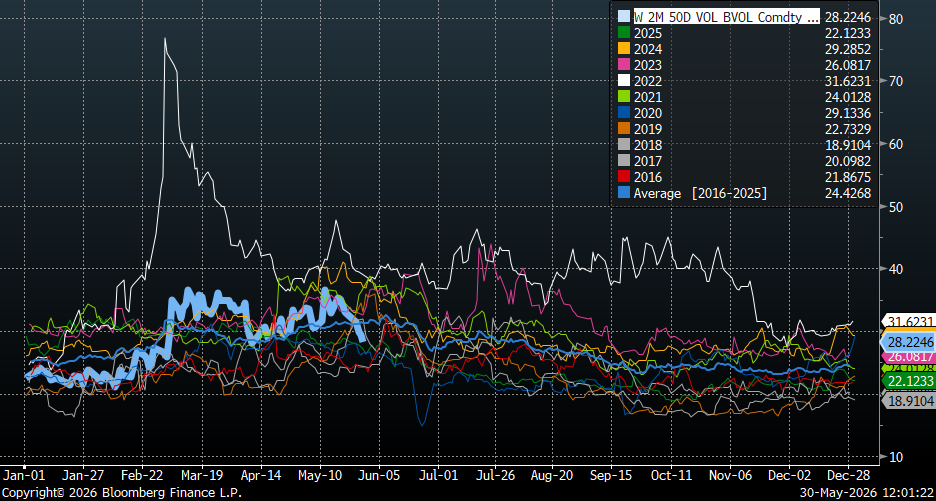Click the 'Dec-28' x-axis date label
Viewport: 936px width, 501px height.
[x=848, y=476]
